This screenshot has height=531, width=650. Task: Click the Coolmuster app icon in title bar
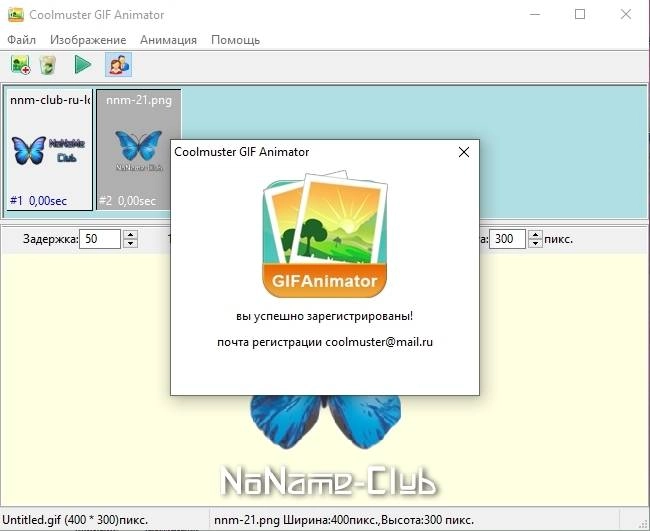tap(16, 15)
